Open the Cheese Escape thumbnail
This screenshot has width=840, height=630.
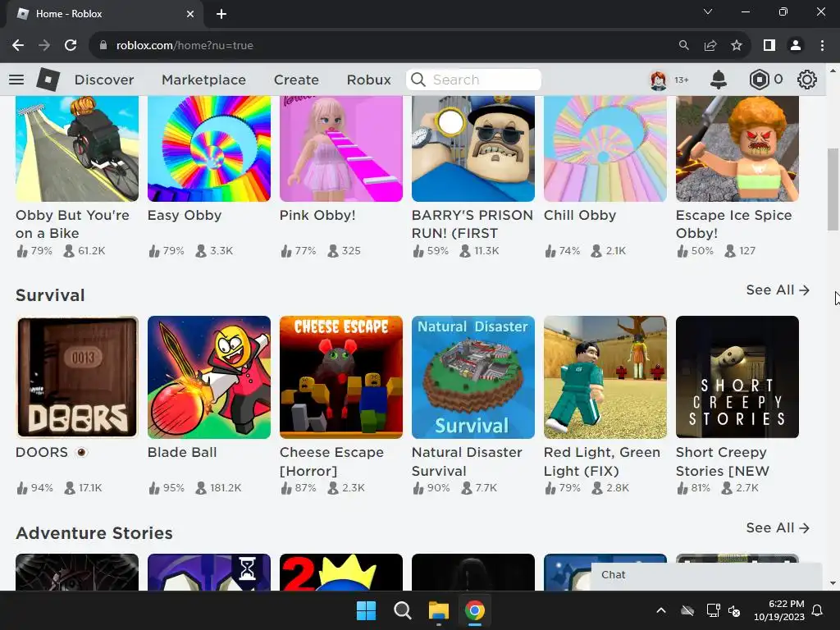click(341, 377)
